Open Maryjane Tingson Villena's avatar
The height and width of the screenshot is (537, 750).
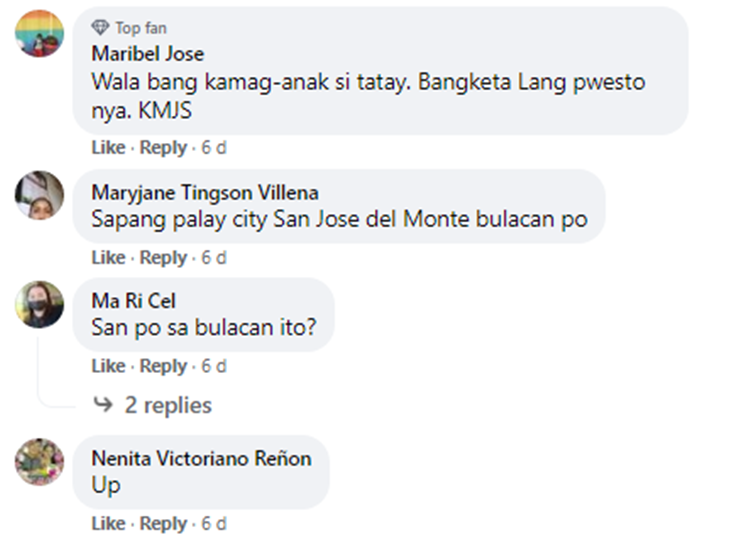(x=39, y=195)
